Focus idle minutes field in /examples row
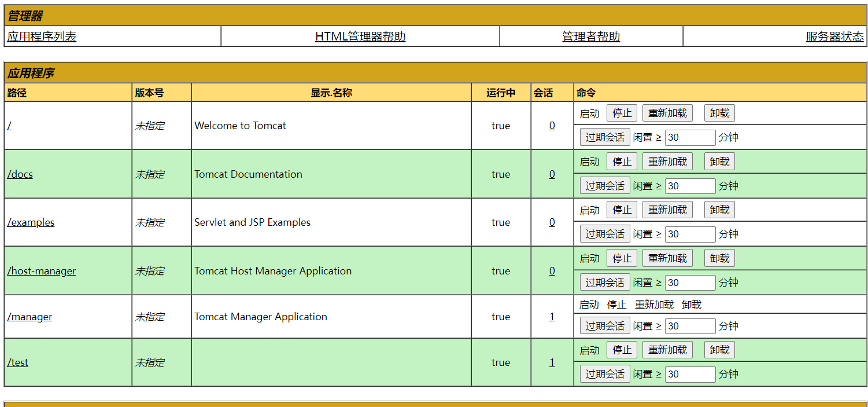 (690, 234)
